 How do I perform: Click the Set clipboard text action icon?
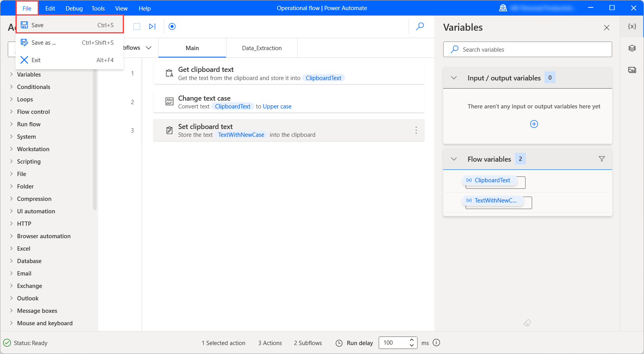[169, 130]
